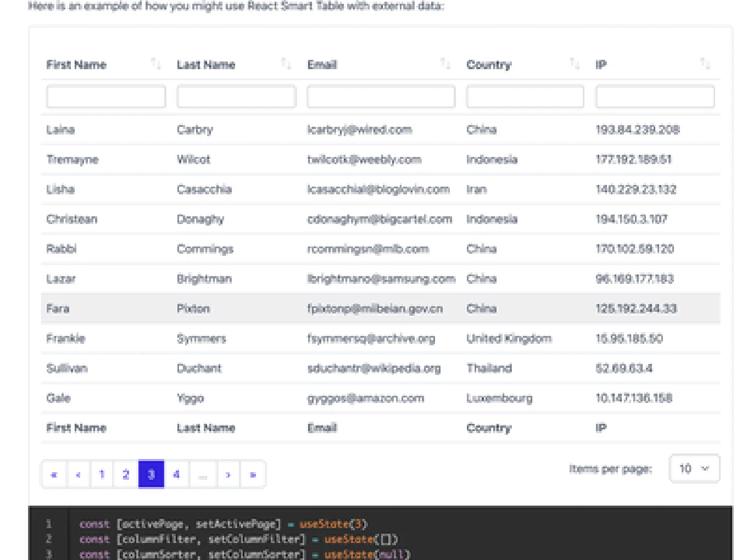
Task: Click the First Name filter input
Action: pyautogui.click(x=106, y=97)
